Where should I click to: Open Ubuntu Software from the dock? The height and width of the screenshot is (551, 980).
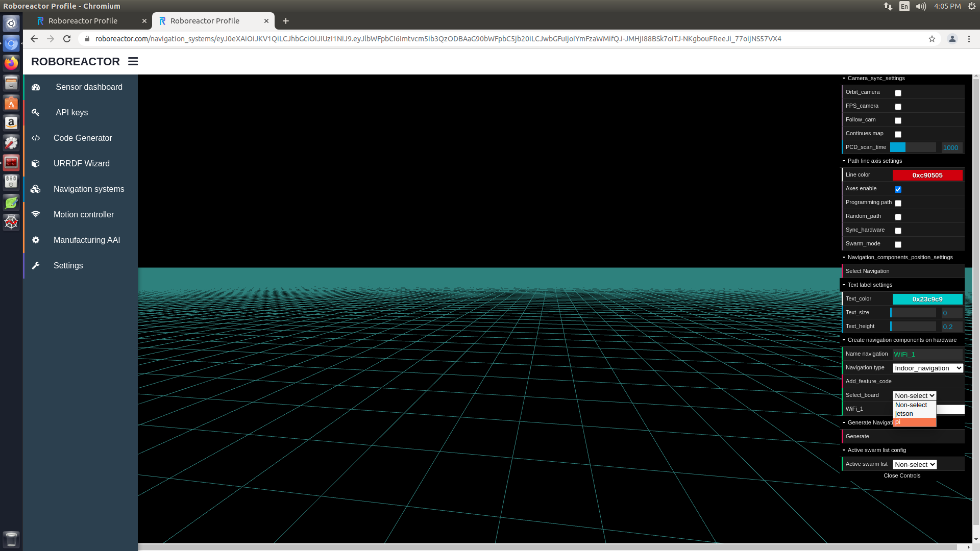coord(11,103)
